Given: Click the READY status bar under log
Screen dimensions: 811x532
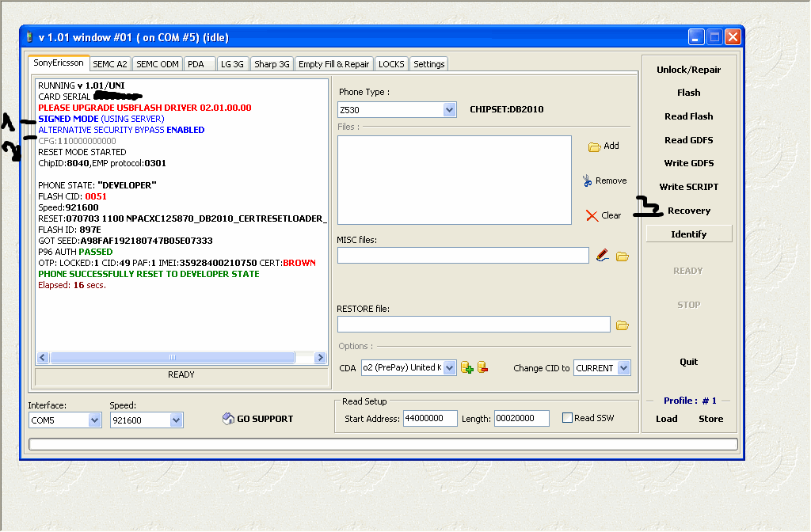Looking at the screenshot, I should [181, 374].
